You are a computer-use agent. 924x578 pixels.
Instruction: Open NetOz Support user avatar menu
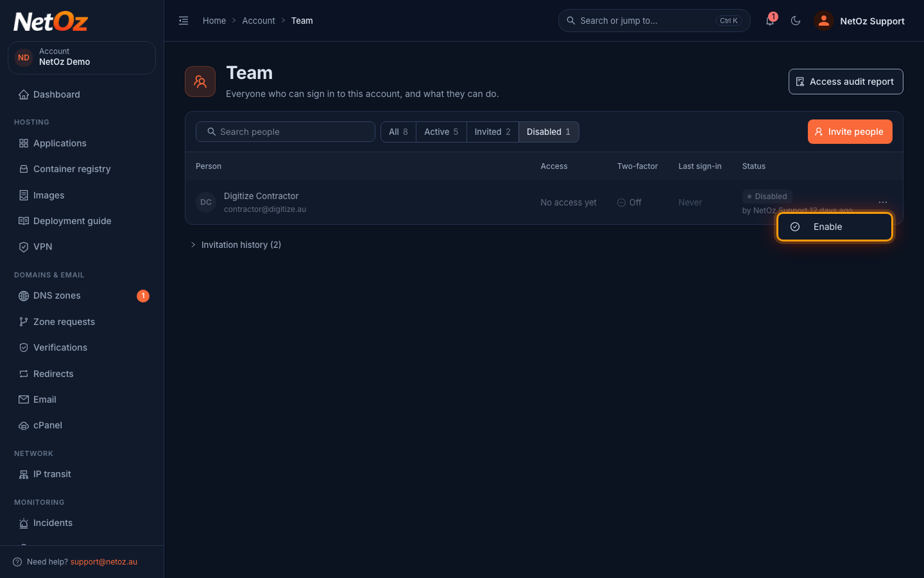[860, 21]
